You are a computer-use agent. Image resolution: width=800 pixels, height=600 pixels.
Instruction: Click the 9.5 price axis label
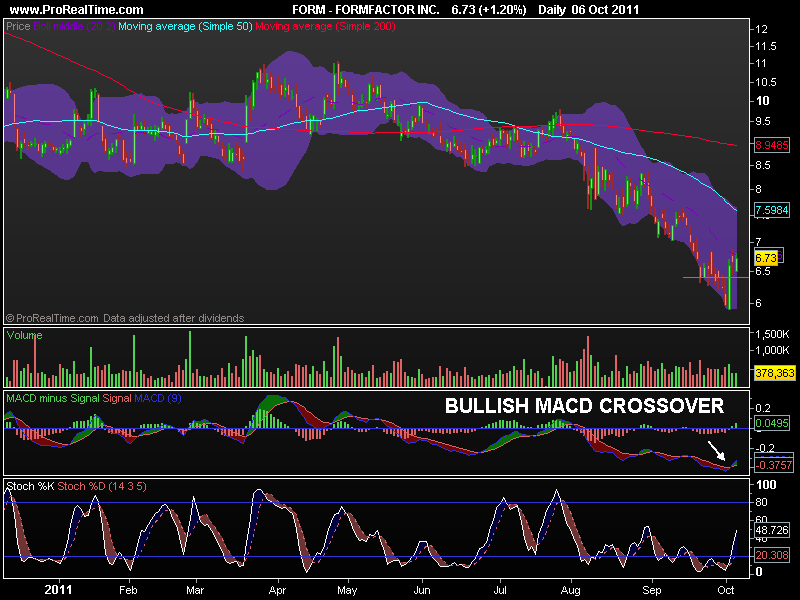763,121
